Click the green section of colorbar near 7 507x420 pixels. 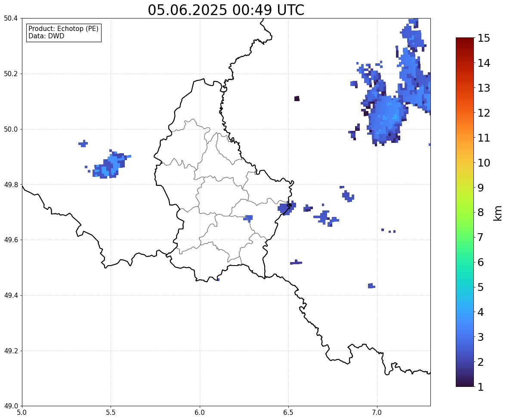tap(465, 237)
